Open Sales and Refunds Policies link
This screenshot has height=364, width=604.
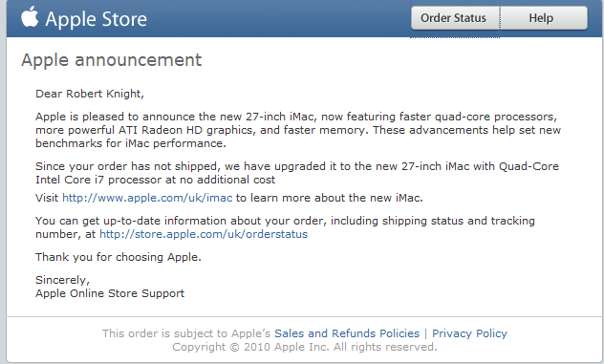pos(347,333)
